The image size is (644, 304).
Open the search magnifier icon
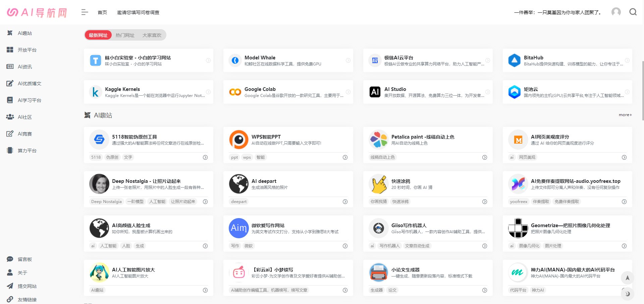633,12
